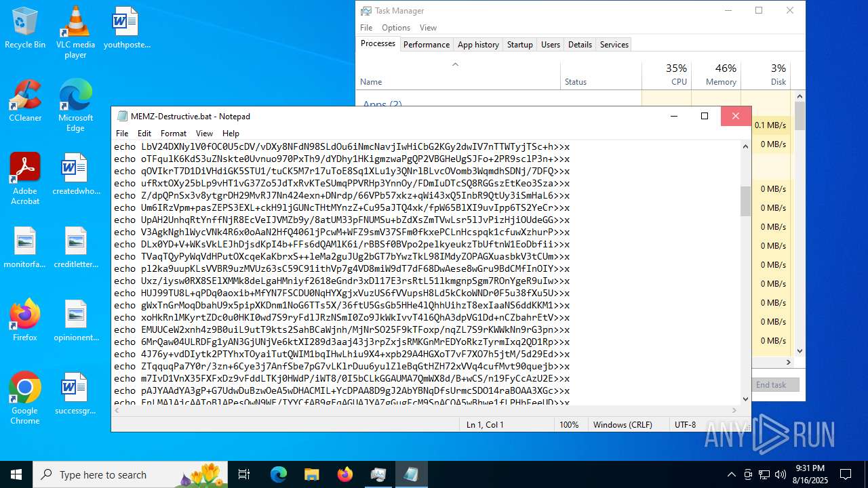
Task: Open the Edge icon on the taskbar
Action: pos(279,474)
